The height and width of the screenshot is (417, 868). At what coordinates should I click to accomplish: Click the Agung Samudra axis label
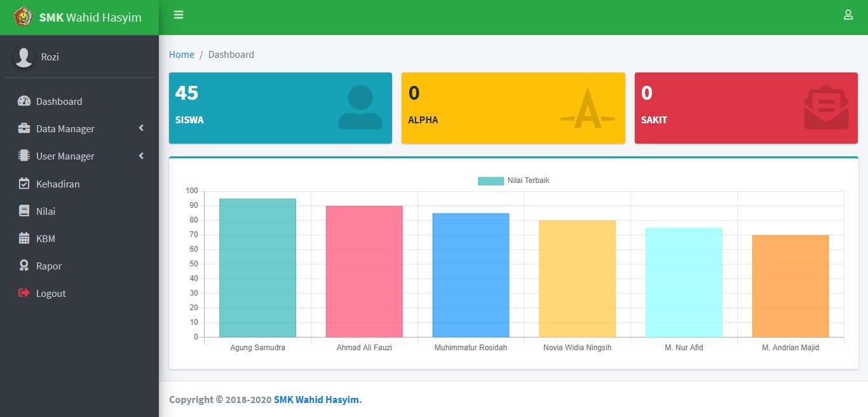point(257,348)
